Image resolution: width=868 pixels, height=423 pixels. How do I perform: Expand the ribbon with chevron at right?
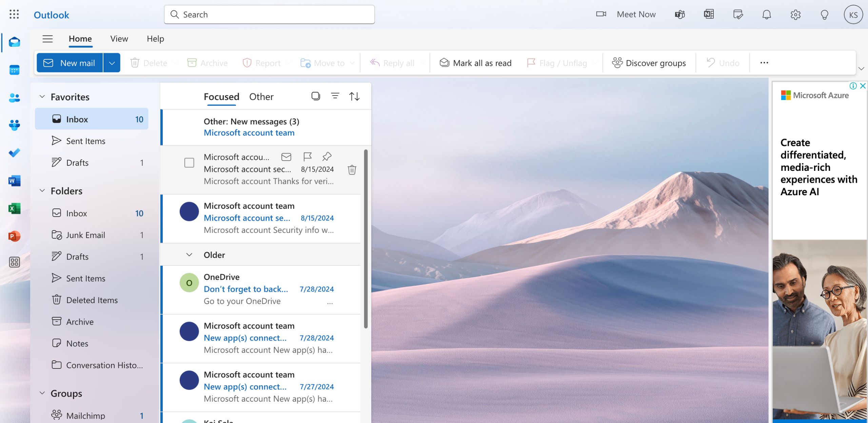click(x=861, y=69)
